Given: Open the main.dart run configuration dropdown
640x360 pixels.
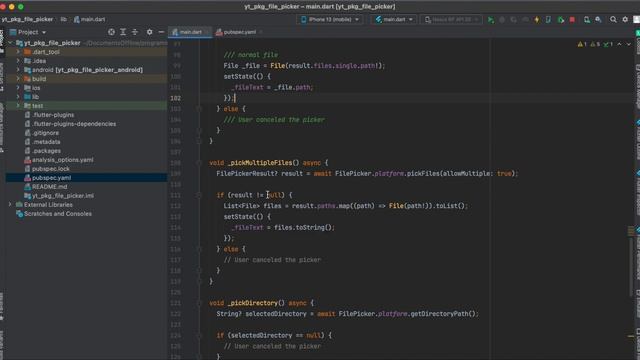Looking at the screenshot, I should point(394,20).
